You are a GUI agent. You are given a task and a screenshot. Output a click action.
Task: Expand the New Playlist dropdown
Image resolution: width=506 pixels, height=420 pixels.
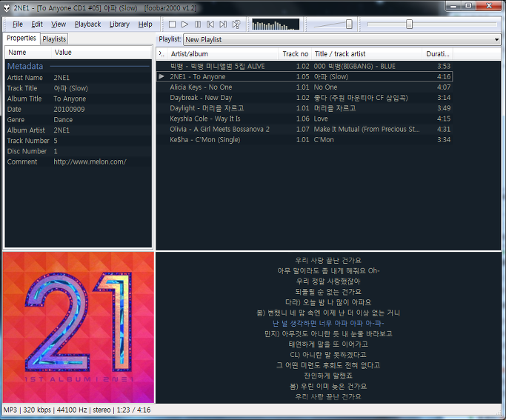tap(496, 40)
